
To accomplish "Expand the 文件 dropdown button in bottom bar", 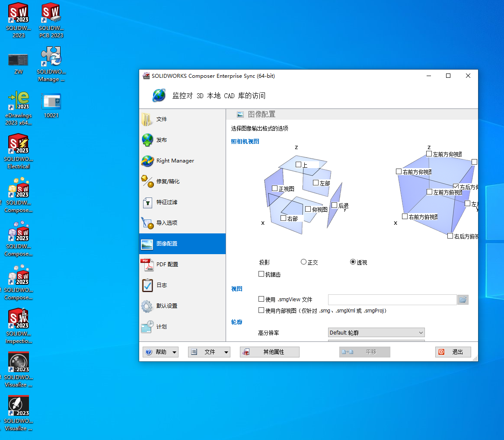I will coord(209,352).
